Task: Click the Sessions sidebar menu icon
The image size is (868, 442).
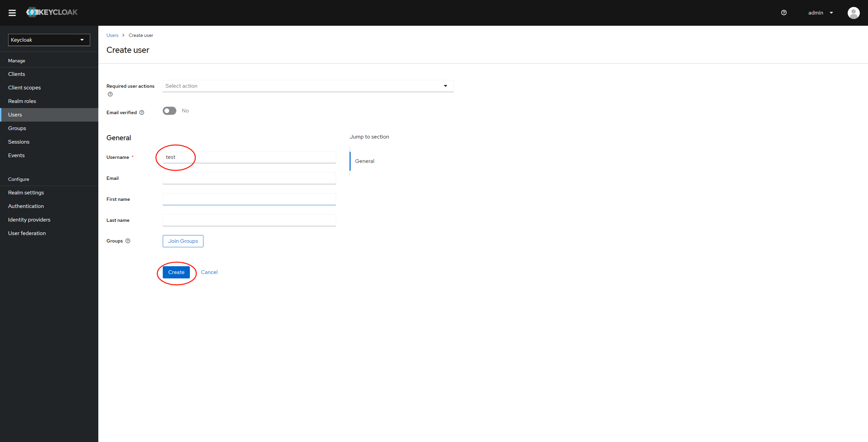Action: tap(18, 142)
